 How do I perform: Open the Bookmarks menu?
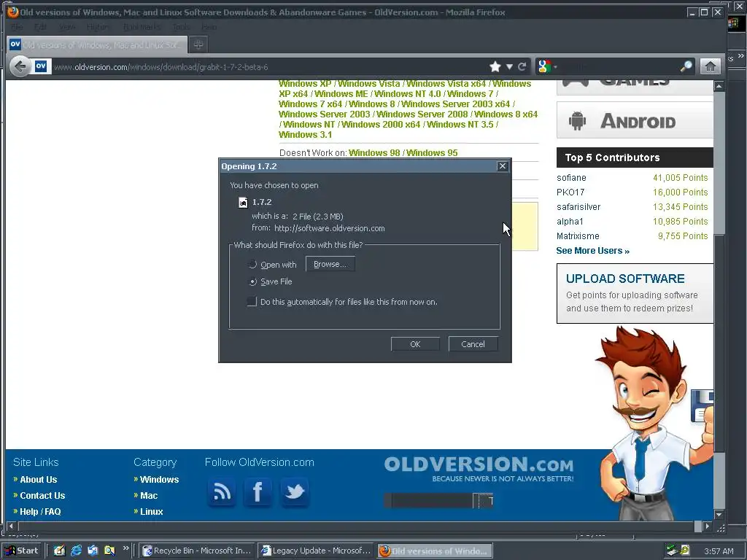coord(142,27)
